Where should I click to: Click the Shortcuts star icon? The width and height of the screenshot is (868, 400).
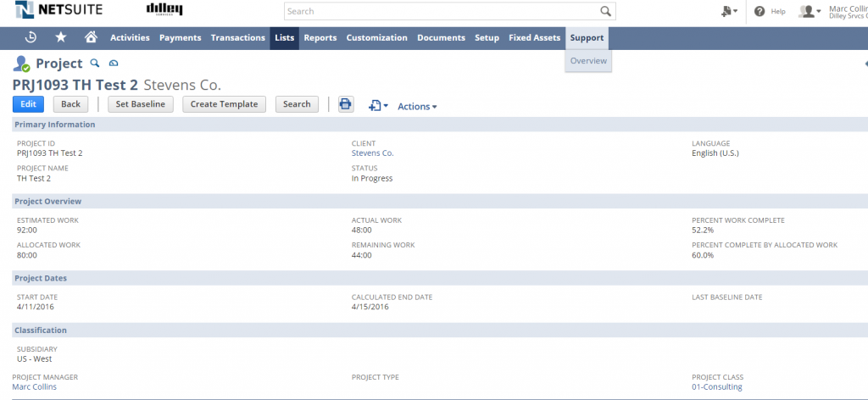(61, 37)
